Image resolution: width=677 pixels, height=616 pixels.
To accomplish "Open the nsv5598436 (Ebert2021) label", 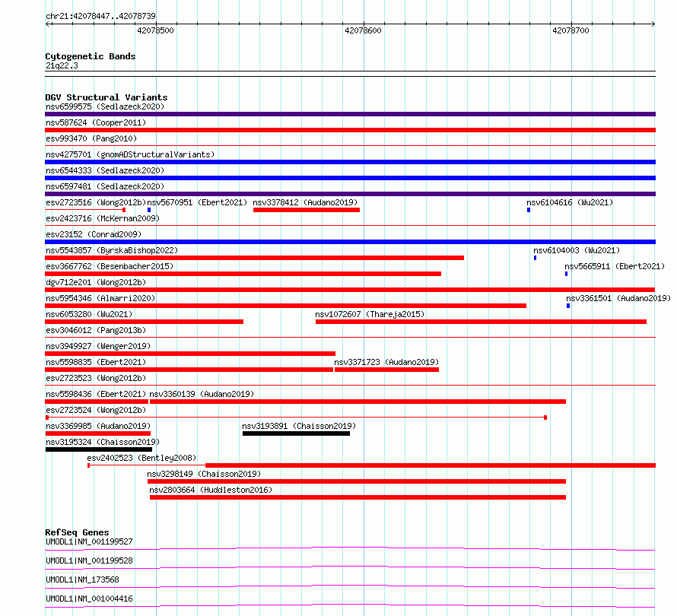I will [96, 394].
